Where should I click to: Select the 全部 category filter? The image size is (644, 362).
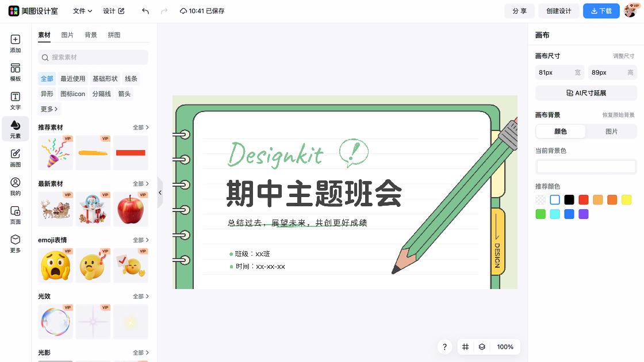(x=47, y=78)
